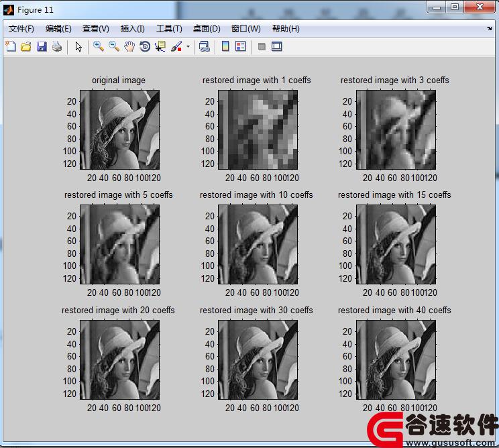Select the restored image with 1 coeffs plot

pos(258,130)
